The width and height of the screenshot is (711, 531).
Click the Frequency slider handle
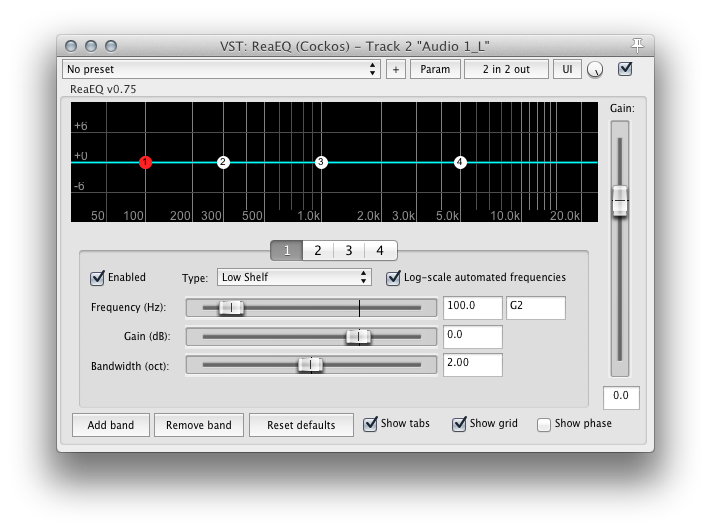tap(231, 308)
